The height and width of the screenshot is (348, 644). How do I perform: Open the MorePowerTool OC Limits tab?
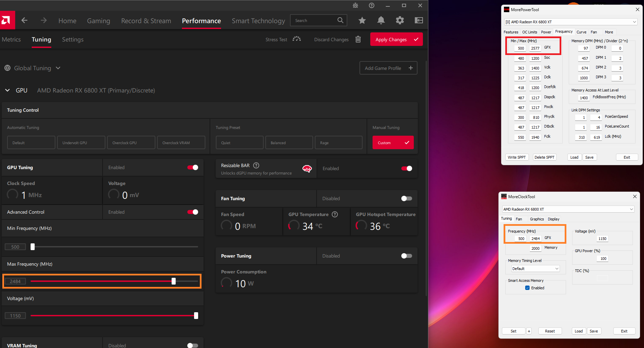point(530,32)
